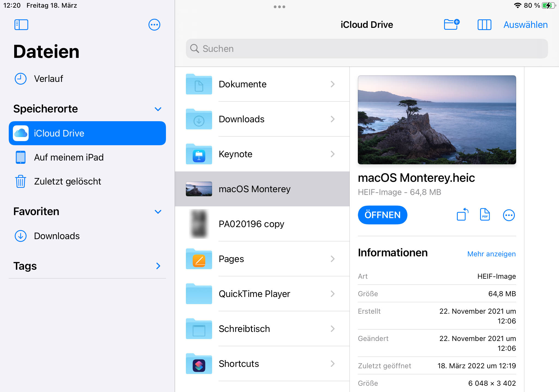Open the Pages folder icon
559x392 pixels.
click(x=199, y=259)
